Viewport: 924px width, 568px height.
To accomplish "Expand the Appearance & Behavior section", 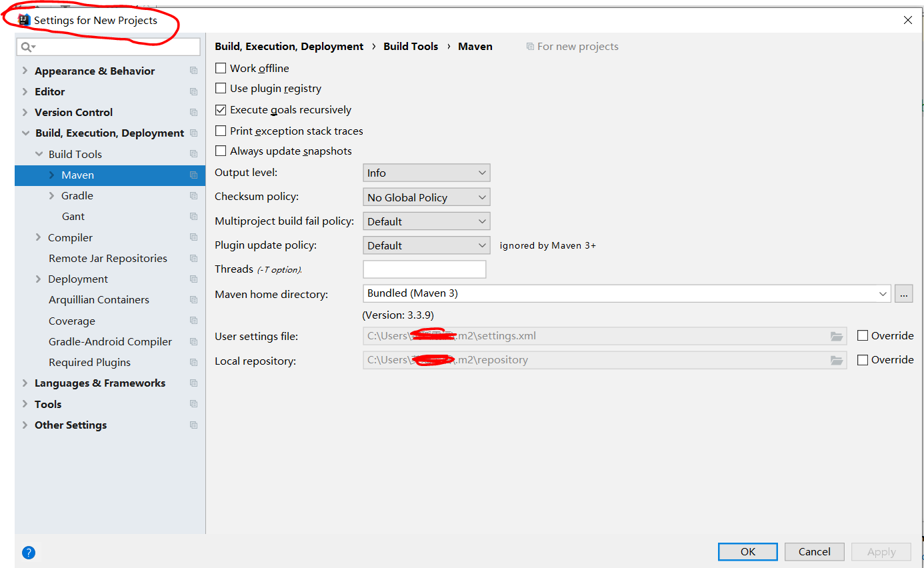I will [25, 71].
